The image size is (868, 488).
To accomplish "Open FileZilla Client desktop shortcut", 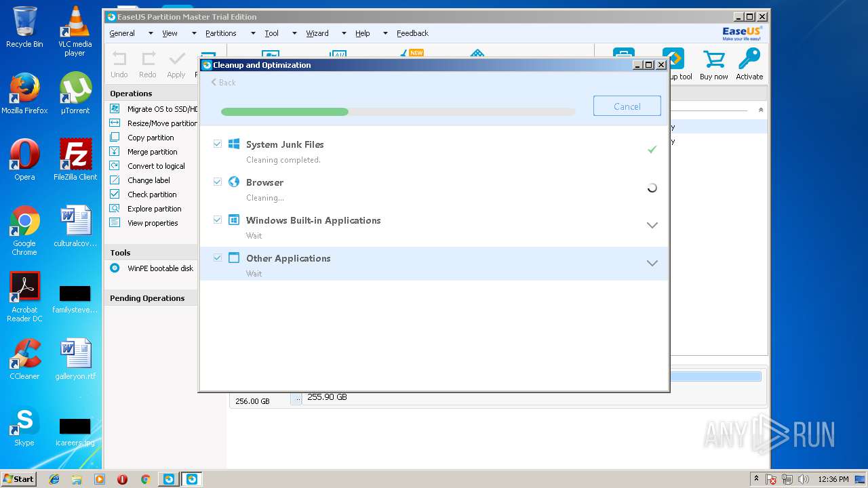I will (75, 160).
